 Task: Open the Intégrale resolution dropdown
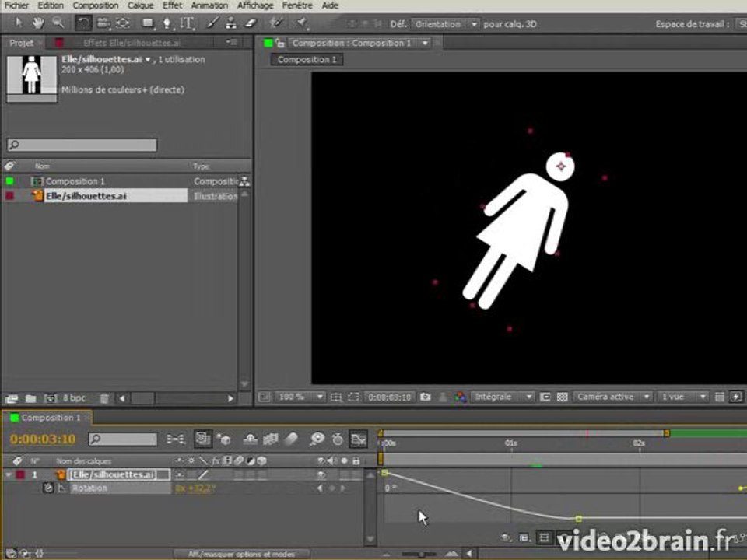click(502, 397)
